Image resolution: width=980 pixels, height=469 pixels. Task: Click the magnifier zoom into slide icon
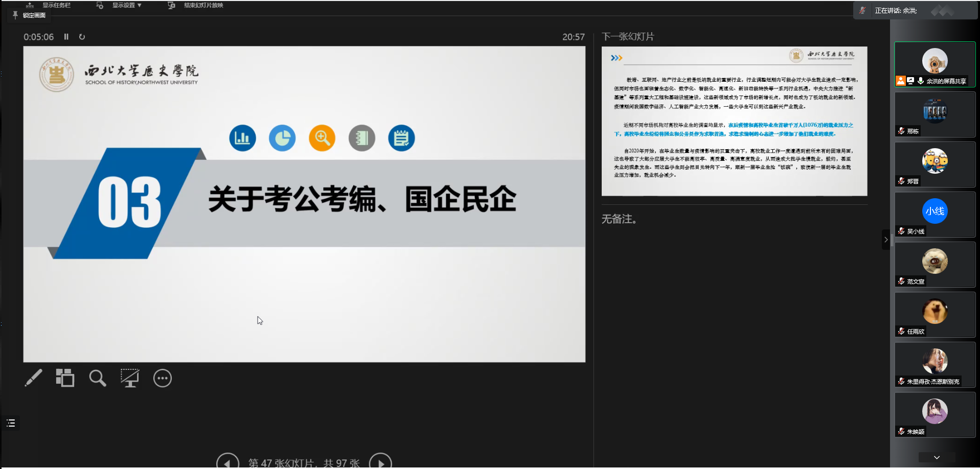[x=97, y=378]
